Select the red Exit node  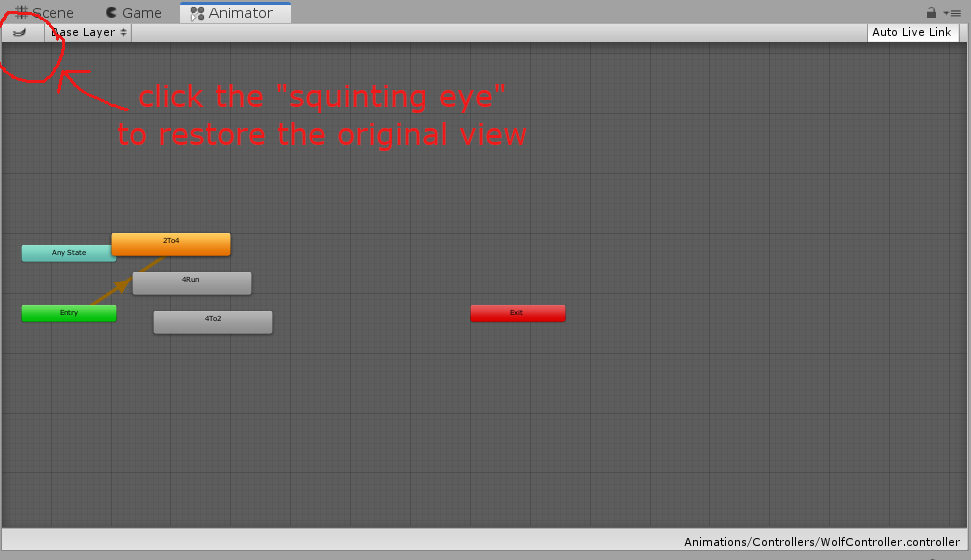518,313
